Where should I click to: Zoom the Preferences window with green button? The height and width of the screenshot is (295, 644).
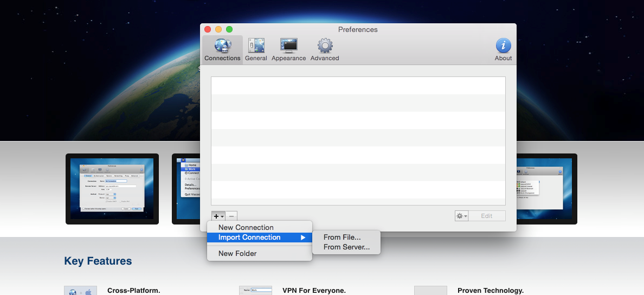(229, 30)
